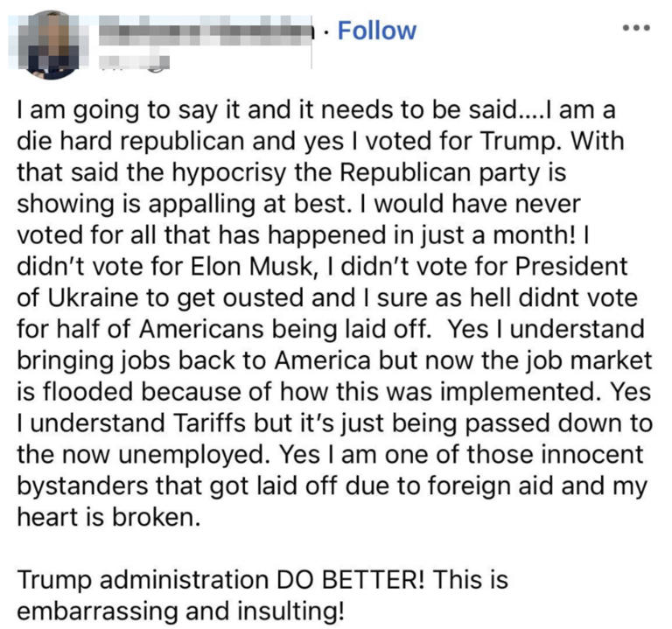Click the phrase 'Republican party is' in the post

[453, 172]
